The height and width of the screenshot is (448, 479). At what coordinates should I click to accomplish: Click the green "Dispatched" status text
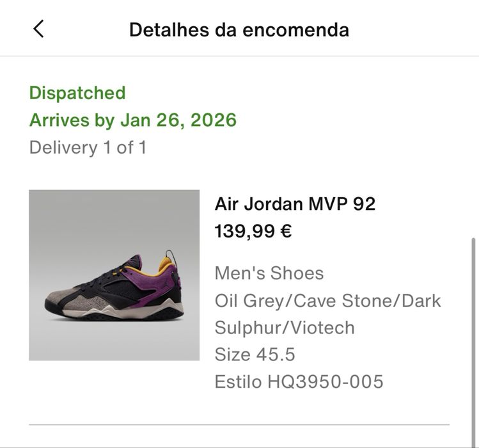click(77, 93)
